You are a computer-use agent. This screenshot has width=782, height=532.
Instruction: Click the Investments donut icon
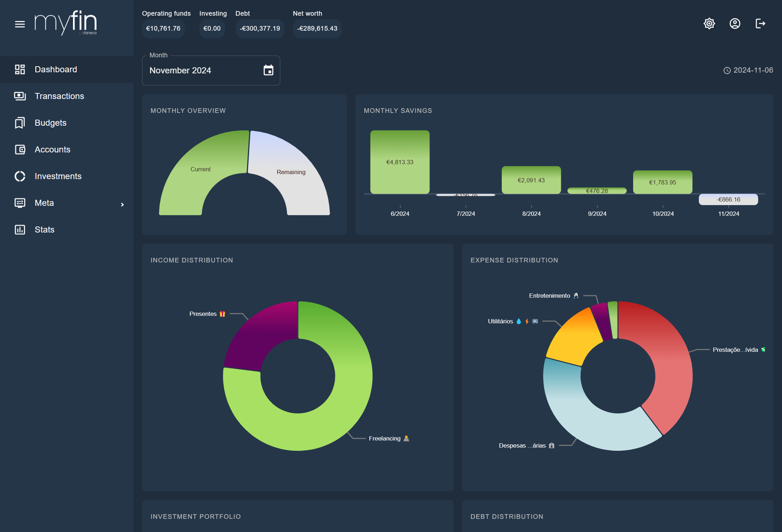pyautogui.click(x=20, y=176)
